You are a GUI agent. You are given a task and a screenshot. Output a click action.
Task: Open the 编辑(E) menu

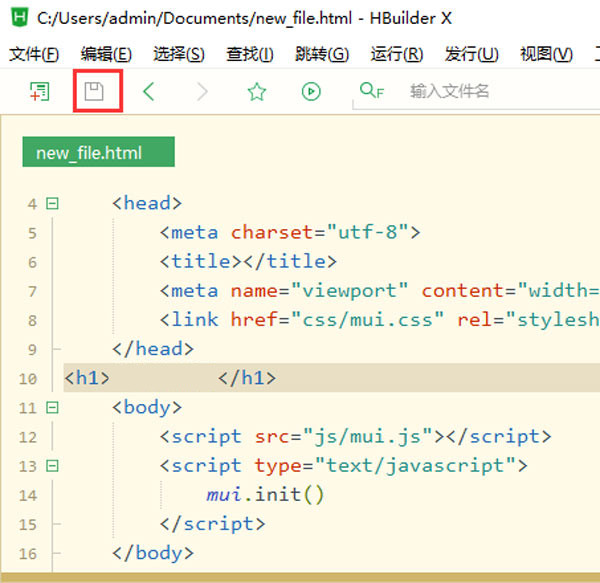[106, 54]
